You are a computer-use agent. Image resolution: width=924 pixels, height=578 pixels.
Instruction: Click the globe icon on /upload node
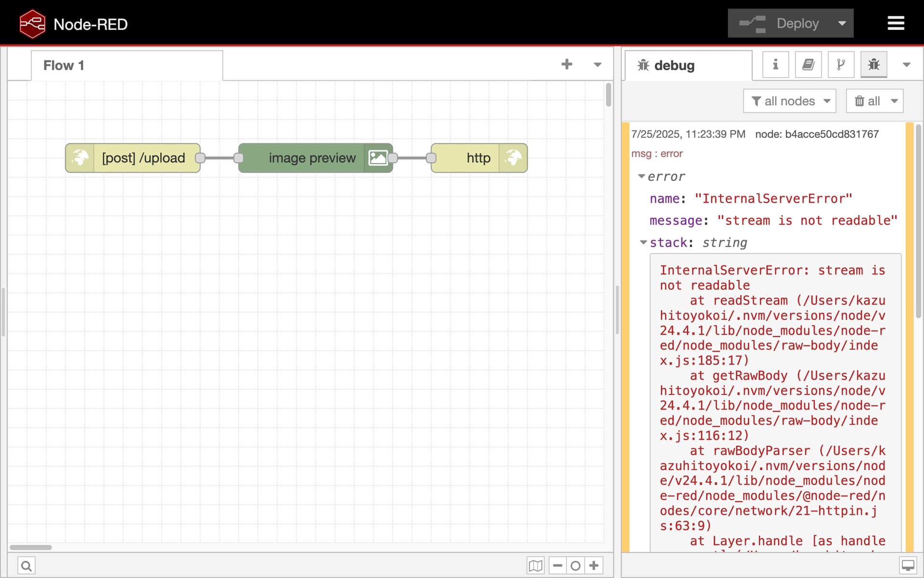[x=80, y=158]
